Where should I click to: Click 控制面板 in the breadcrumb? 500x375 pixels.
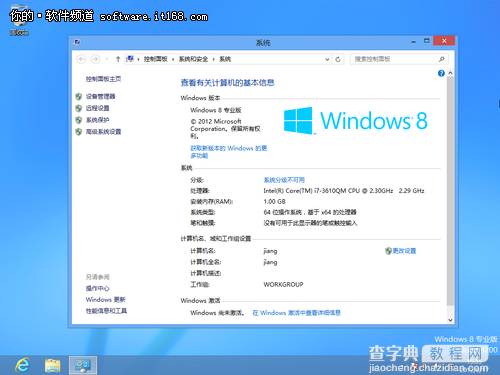(x=155, y=59)
